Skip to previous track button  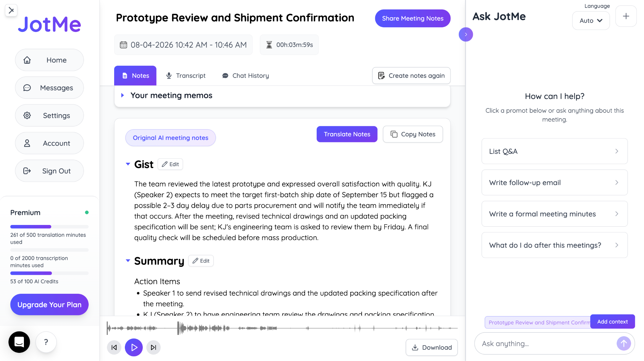tap(114, 347)
